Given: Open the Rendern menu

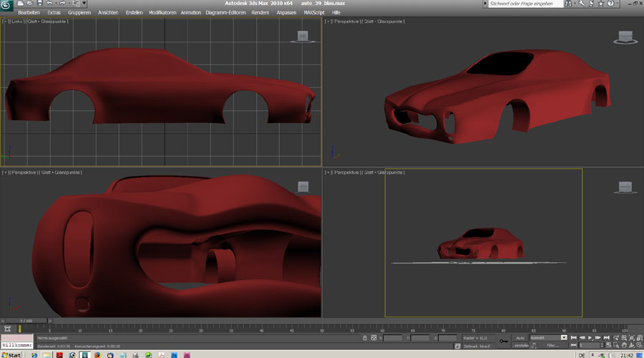Looking at the screenshot, I should point(260,13).
